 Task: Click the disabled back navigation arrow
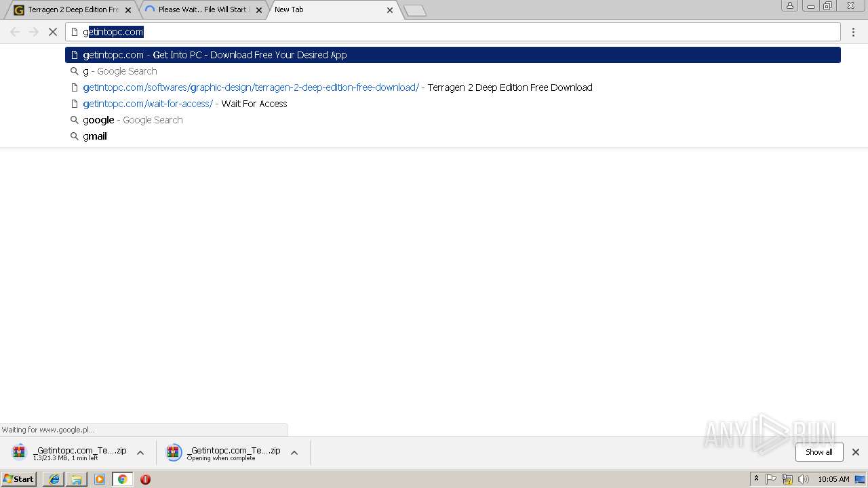15,32
